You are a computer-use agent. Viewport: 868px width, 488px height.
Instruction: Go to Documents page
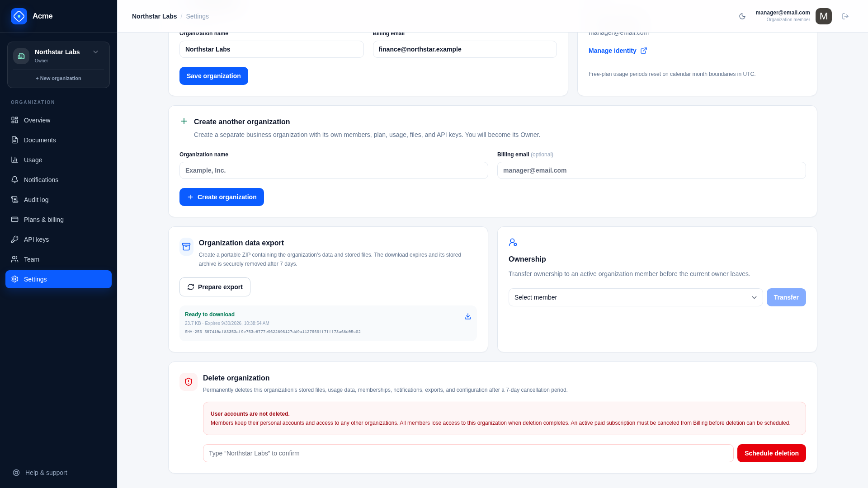[58, 140]
